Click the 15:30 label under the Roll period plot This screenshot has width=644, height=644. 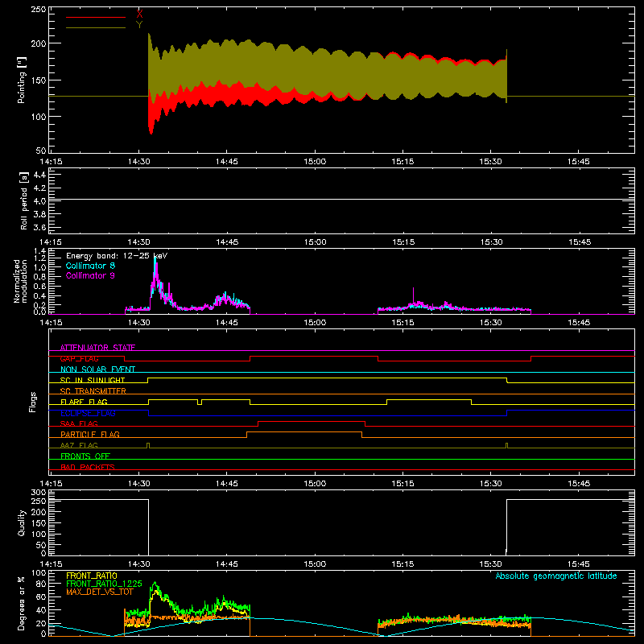[491, 242]
